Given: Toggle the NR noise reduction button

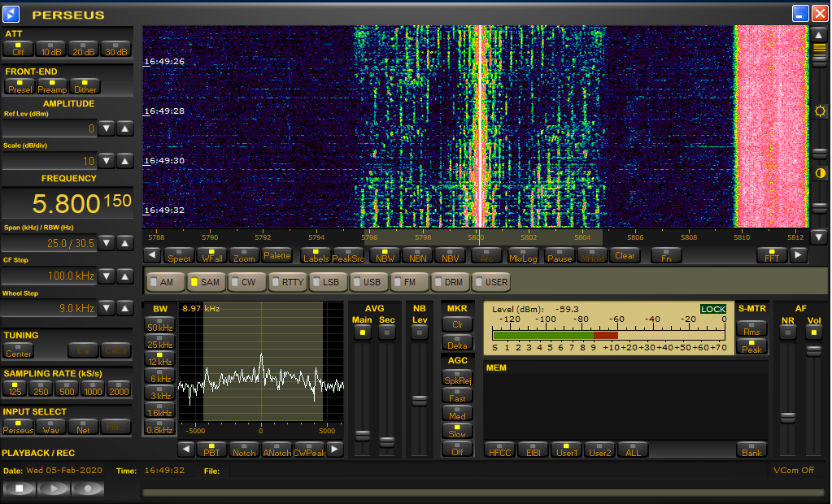Looking at the screenshot, I should pos(787,332).
